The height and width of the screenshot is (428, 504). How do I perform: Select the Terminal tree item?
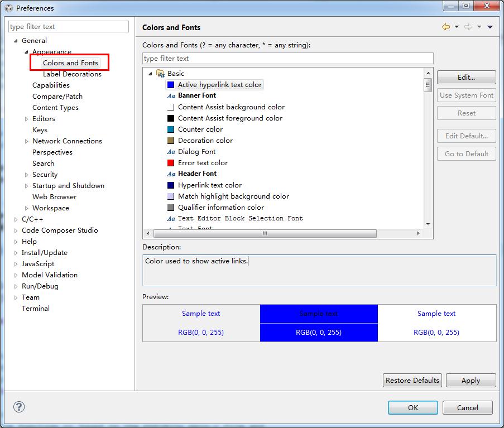click(36, 309)
